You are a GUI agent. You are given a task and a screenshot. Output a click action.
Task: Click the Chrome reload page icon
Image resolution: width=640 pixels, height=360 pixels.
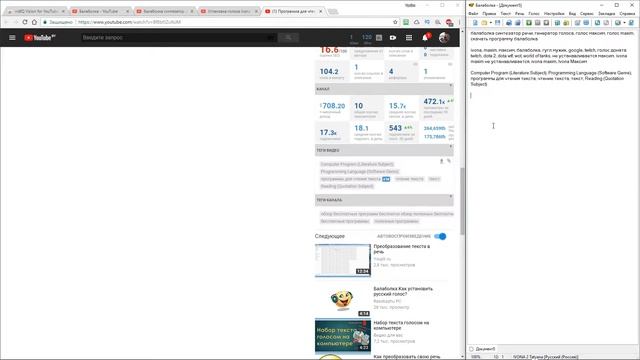[25, 22]
